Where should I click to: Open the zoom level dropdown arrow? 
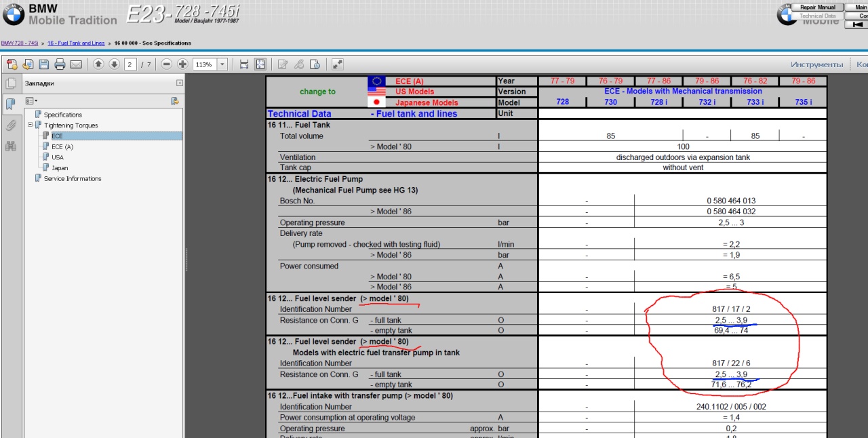[x=223, y=64]
